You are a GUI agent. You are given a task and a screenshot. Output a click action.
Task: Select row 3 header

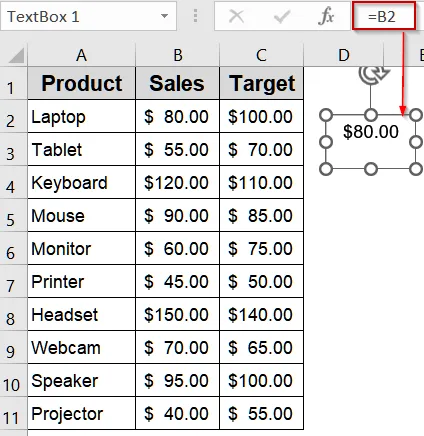point(13,149)
